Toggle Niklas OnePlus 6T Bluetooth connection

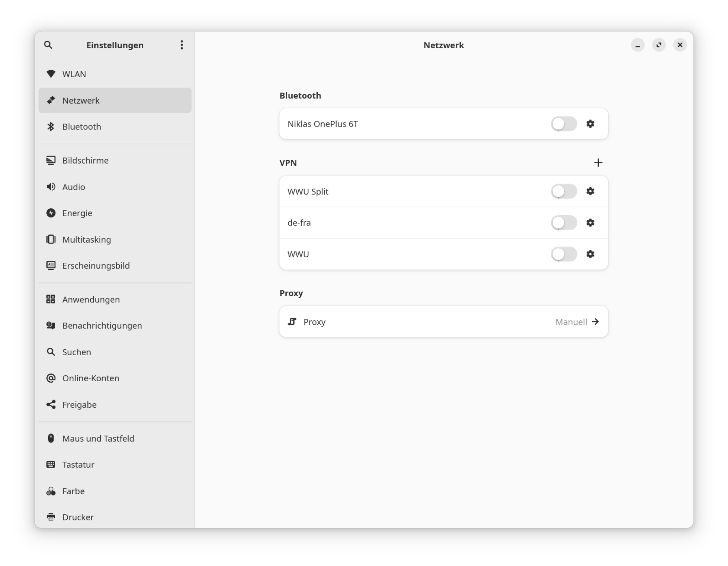coord(564,124)
